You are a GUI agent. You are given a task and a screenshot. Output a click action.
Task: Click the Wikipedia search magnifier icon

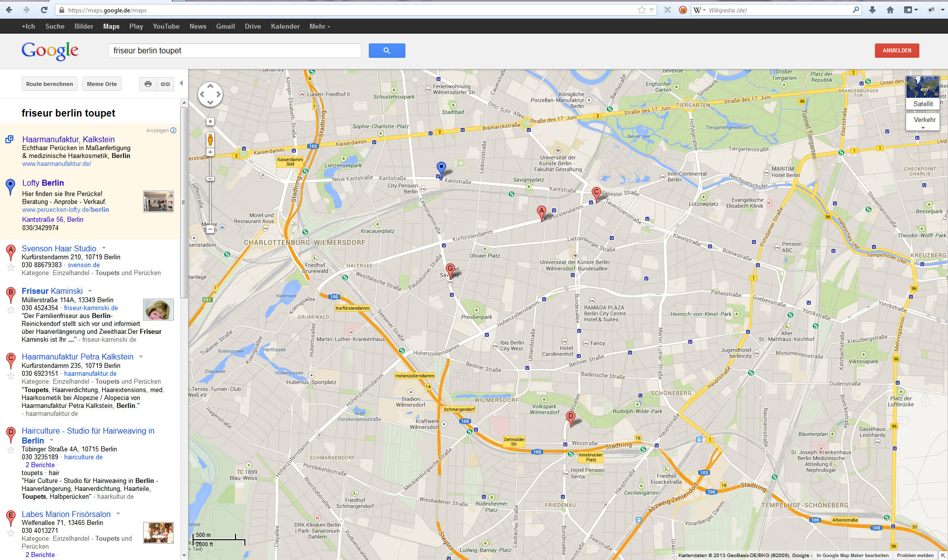(x=856, y=9)
